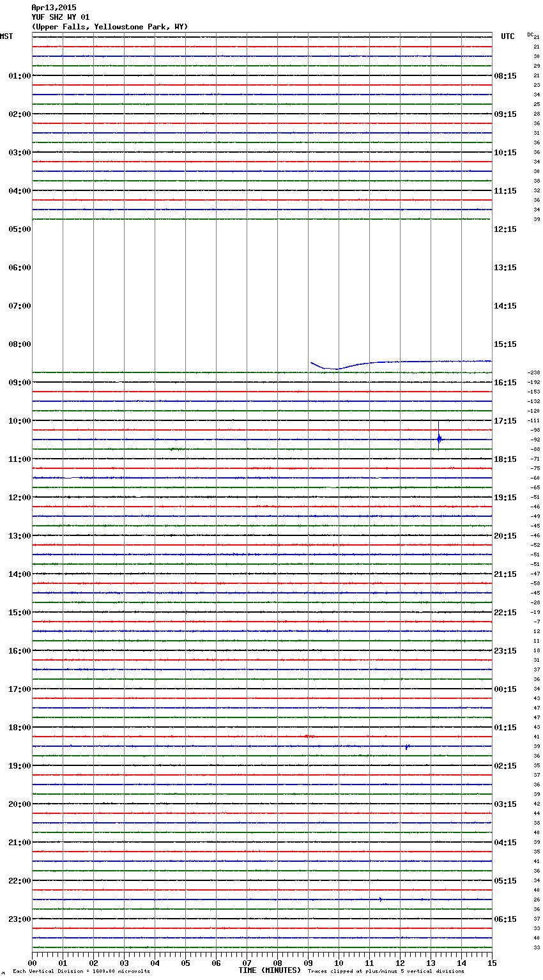
Task: Click minute "09" on the bottom time axis
Action: tap(308, 963)
